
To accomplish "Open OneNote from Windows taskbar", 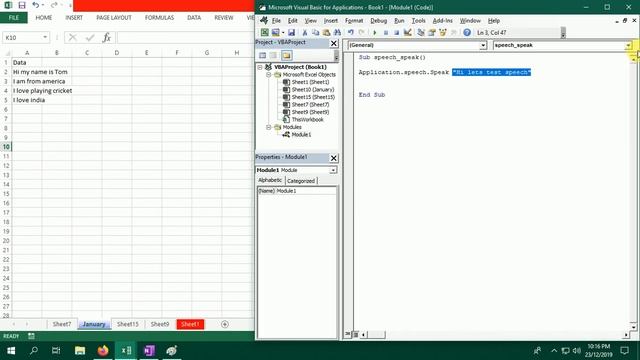I will [149, 351].
